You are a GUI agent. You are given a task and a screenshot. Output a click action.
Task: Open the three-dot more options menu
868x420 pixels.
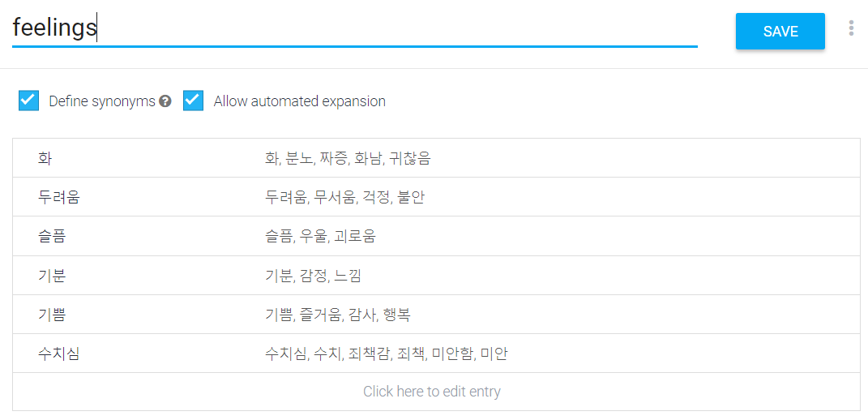coord(851,28)
